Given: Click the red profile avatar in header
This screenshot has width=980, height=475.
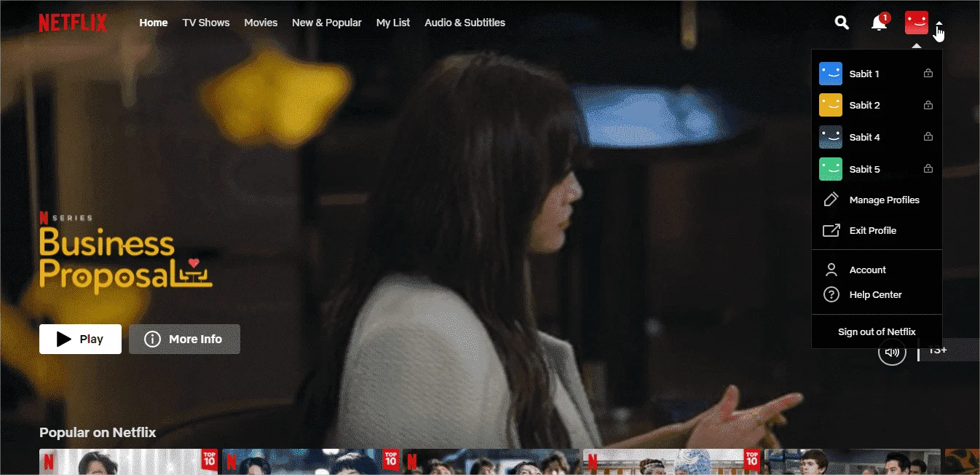Looking at the screenshot, I should point(916,23).
